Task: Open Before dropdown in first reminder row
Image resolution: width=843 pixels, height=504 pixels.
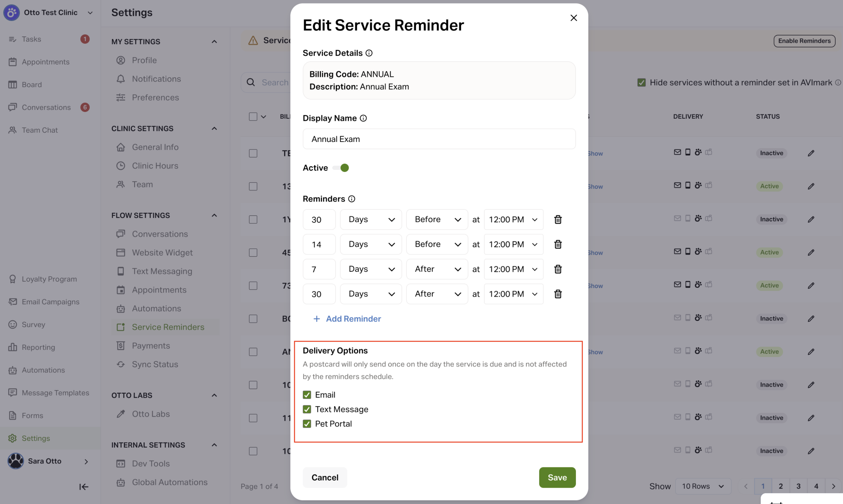Action: click(x=437, y=219)
